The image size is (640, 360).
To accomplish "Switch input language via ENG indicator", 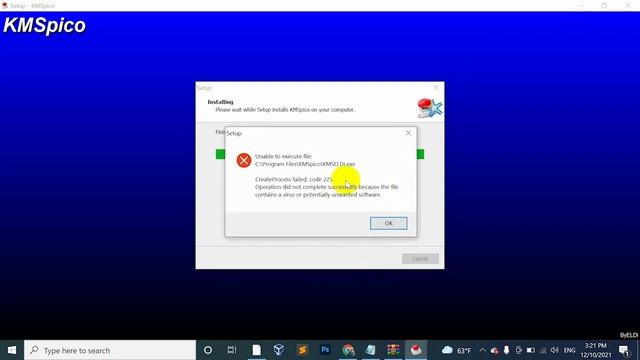I will pos(569,350).
